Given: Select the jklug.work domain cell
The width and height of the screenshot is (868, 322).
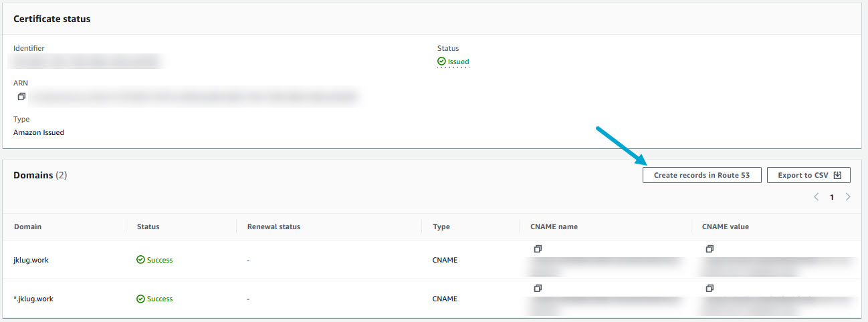Looking at the screenshot, I should coord(31,260).
